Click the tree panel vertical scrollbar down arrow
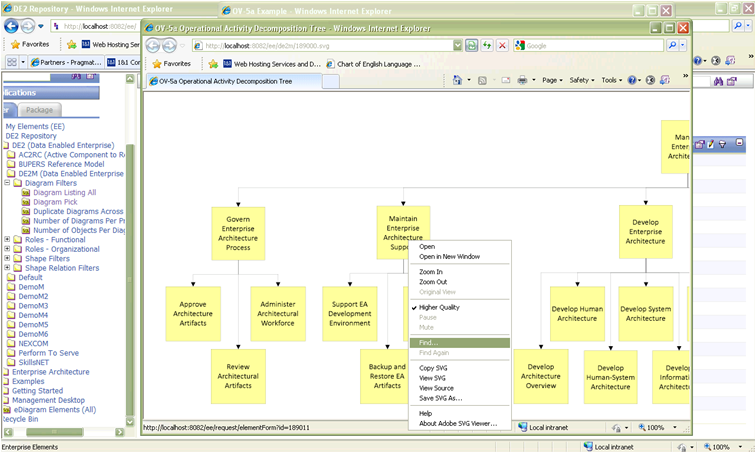Image resolution: width=755 pixels, height=452 pixels. pyautogui.click(x=130, y=421)
